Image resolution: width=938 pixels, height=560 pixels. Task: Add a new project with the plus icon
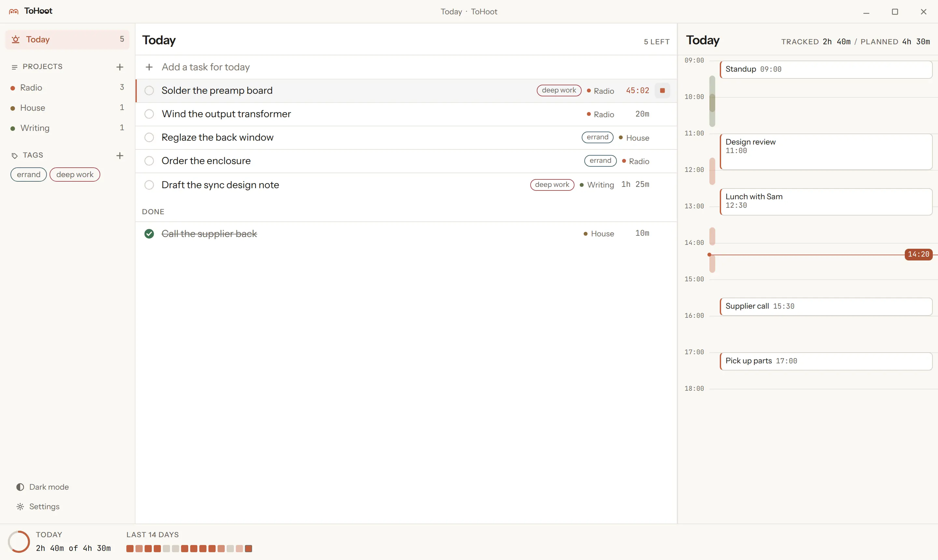pos(120,67)
